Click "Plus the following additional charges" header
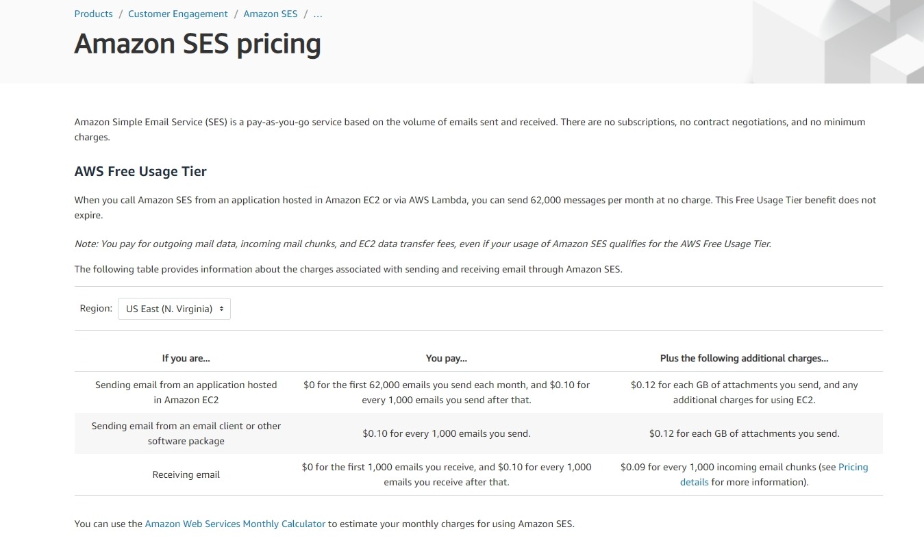Image resolution: width=924 pixels, height=560 pixels. tap(744, 358)
